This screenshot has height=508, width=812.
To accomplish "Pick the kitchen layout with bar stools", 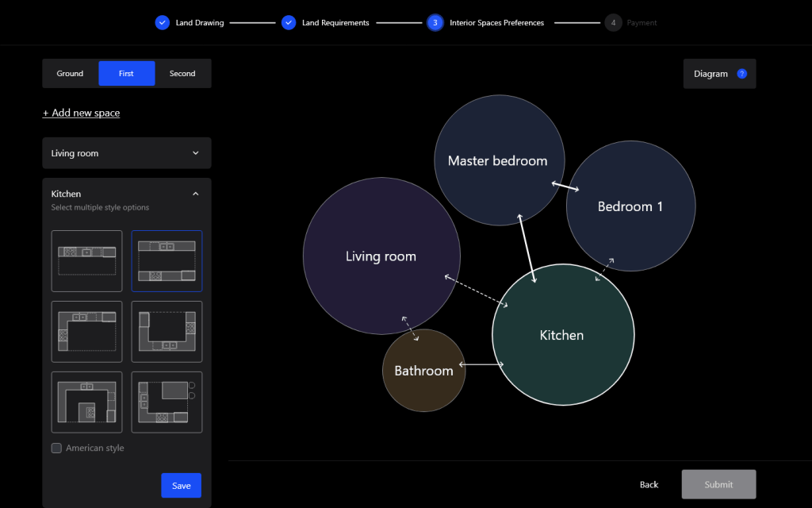I will click(x=167, y=402).
